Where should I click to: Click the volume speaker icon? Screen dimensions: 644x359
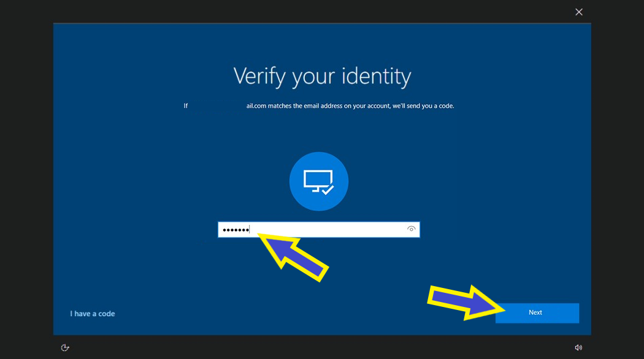[x=578, y=347]
